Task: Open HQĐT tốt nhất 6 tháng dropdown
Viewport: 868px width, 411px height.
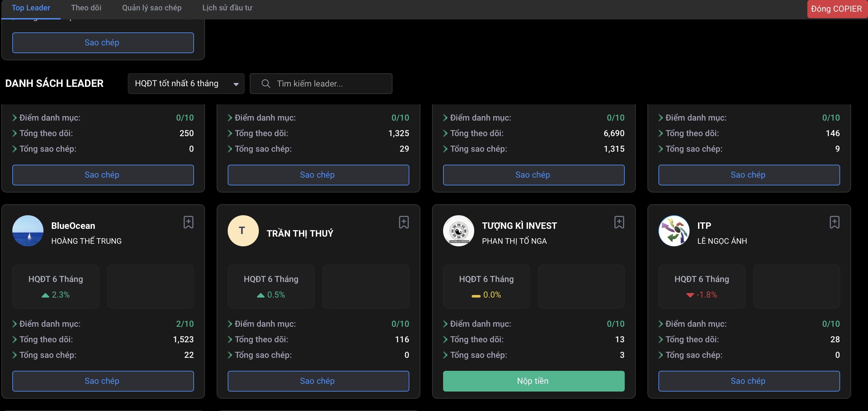Action: (x=186, y=84)
